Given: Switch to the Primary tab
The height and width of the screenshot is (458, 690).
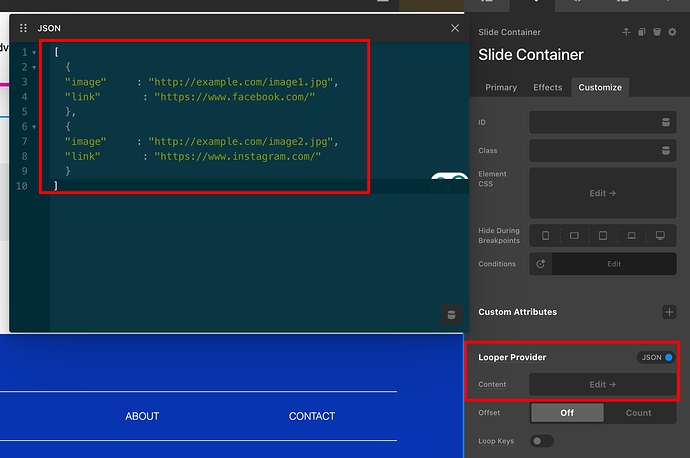Looking at the screenshot, I should (501, 87).
